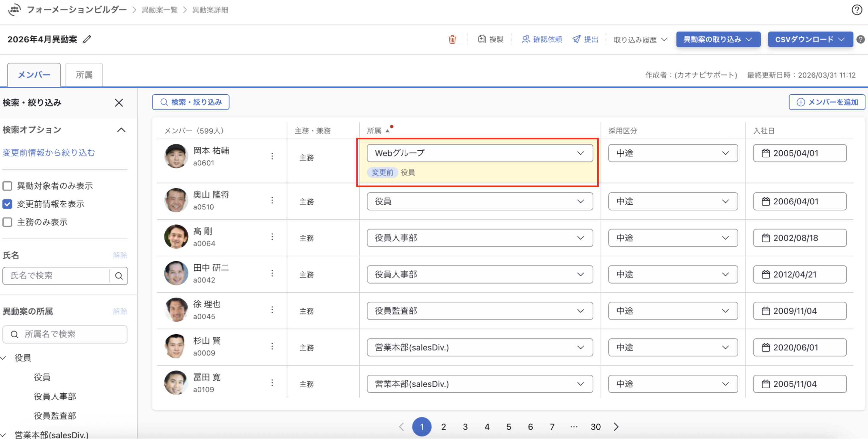Click magnifier icon in 氏名 search field
Viewport: 868px width, 441px height.
pyautogui.click(x=118, y=276)
